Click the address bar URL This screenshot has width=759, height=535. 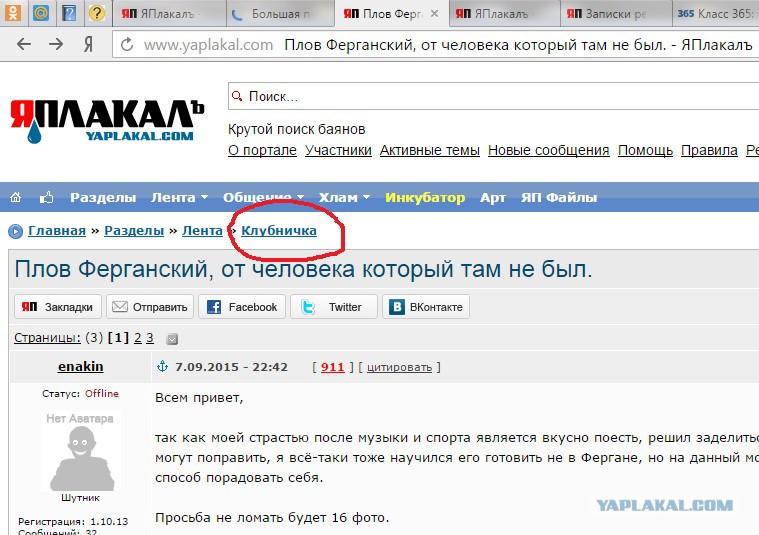(209, 45)
